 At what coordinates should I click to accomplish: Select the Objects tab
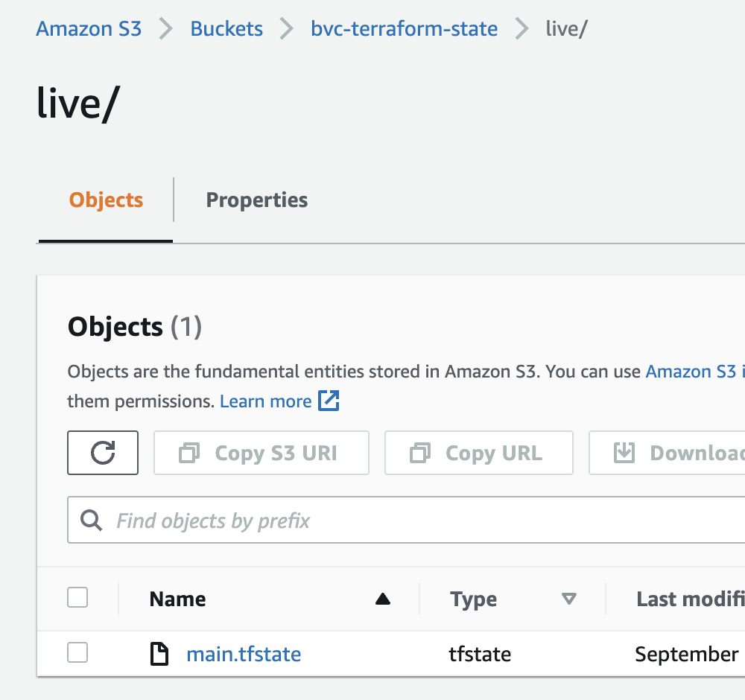pos(106,200)
